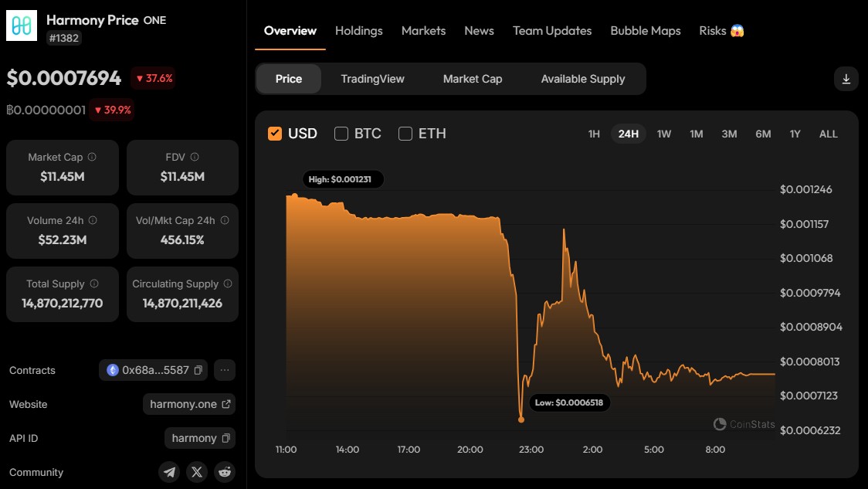Enable the ETH checkbox
Screen dimensions: 868x489
point(405,134)
